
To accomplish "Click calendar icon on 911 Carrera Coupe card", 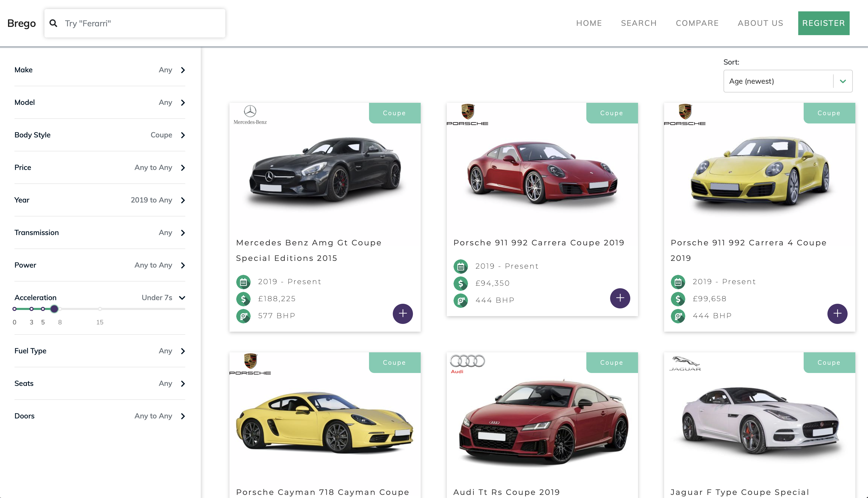I will click(x=460, y=267).
